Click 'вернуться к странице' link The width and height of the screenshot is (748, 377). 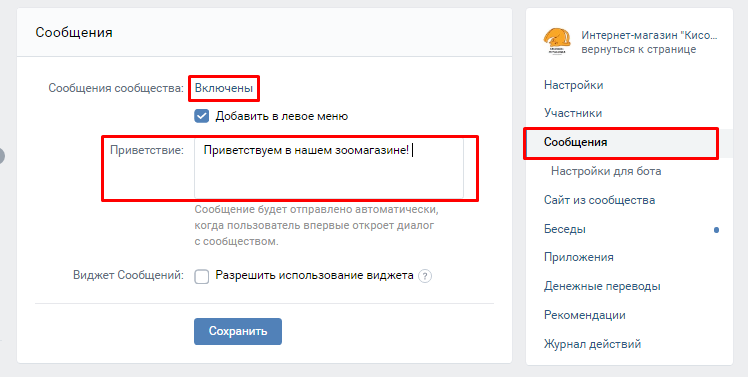pyautogui.click(x=638, y=49)
